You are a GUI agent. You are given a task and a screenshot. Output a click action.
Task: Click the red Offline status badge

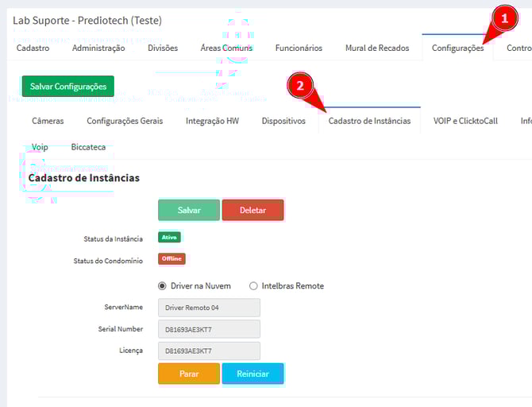pyautogui.click(x=172, y=259)
